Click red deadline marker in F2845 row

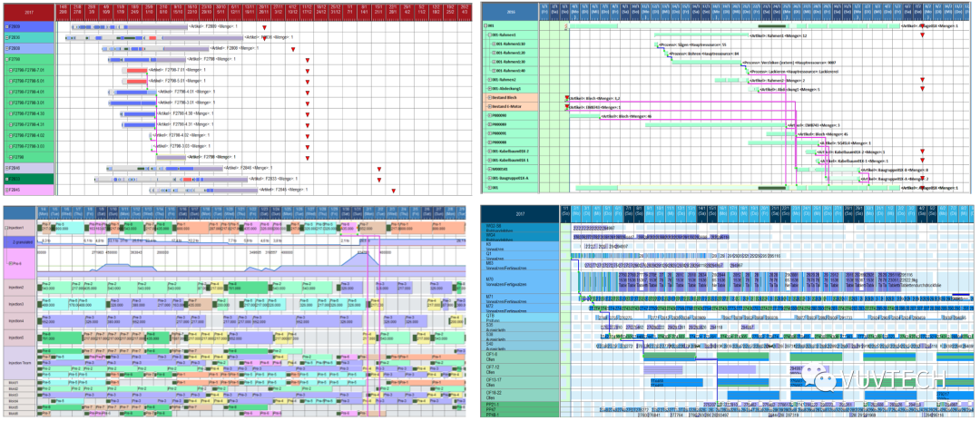tap(394, 191)
